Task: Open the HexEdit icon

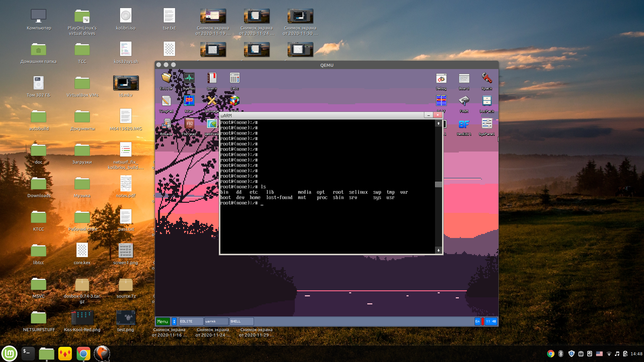Action: [x=464, y=125]
